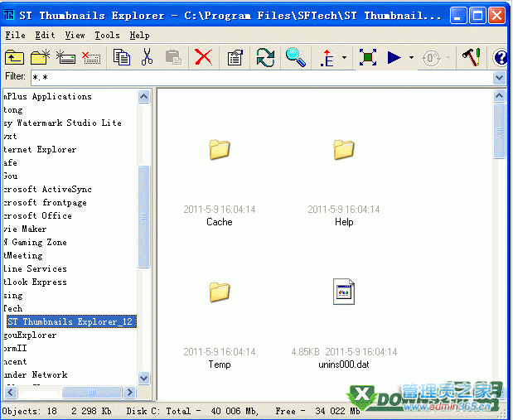513x420 pixels.
Task: Click the folder tree vertical scrollbar thumb
Action: [x=144, y=216]
